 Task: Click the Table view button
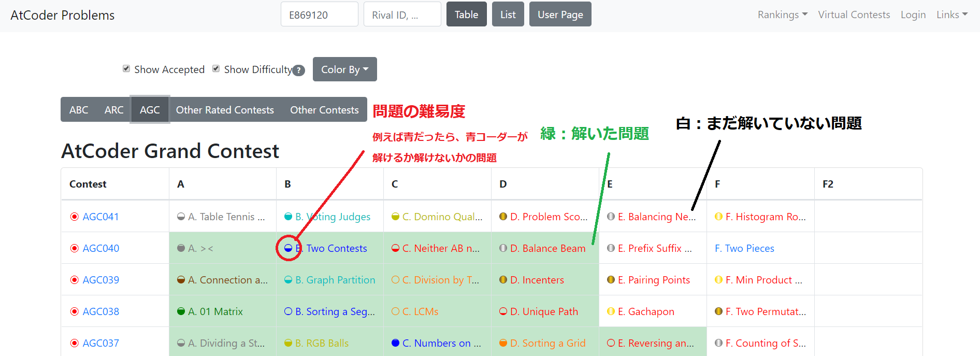click(467, 15)
